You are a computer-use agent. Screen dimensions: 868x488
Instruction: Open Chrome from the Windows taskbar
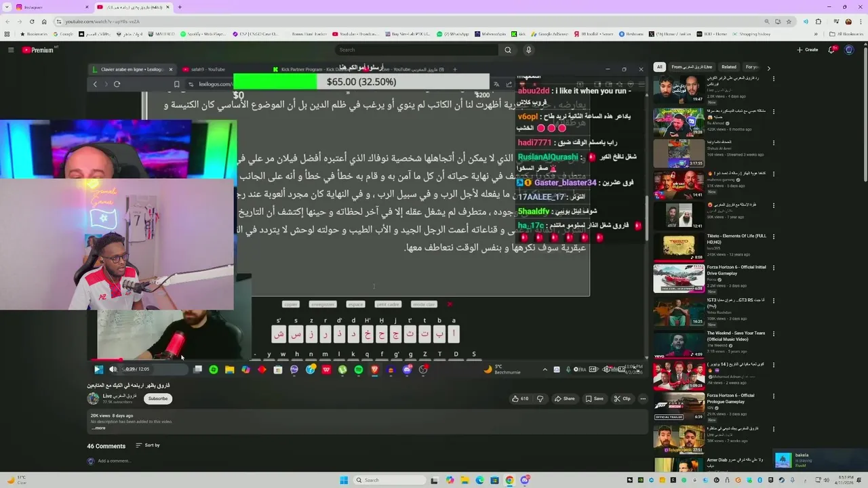[x=509, y=481]
